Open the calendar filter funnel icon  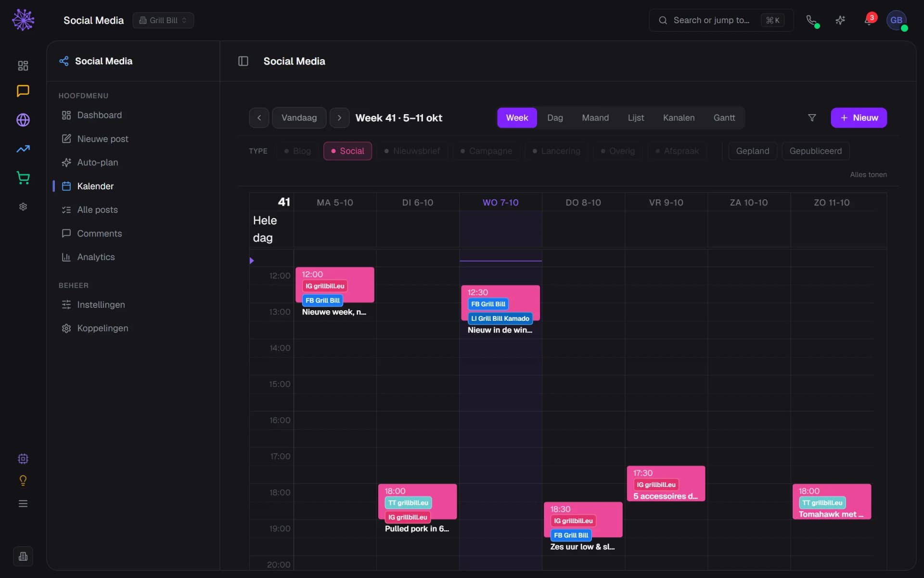pyautogui.click(x=812, y=118)
